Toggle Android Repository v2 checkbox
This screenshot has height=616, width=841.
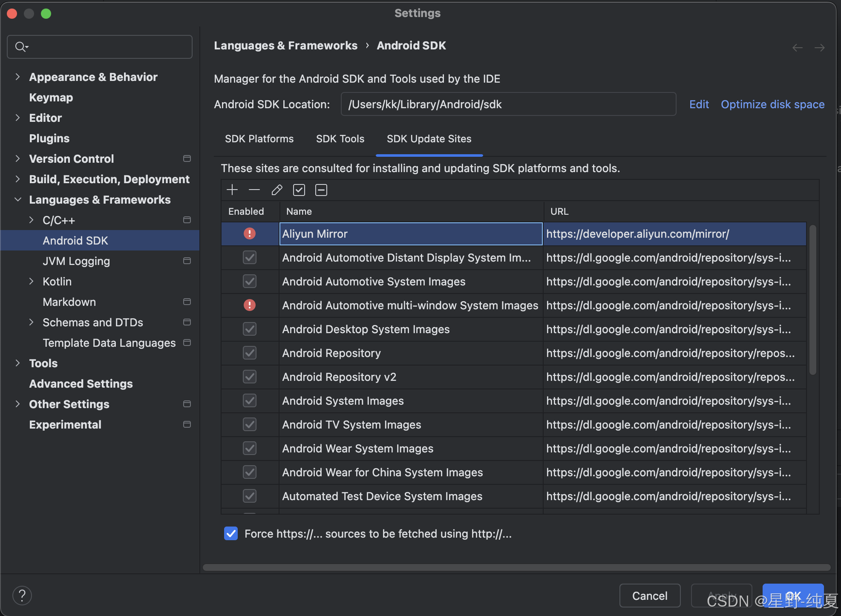(250, 377)
